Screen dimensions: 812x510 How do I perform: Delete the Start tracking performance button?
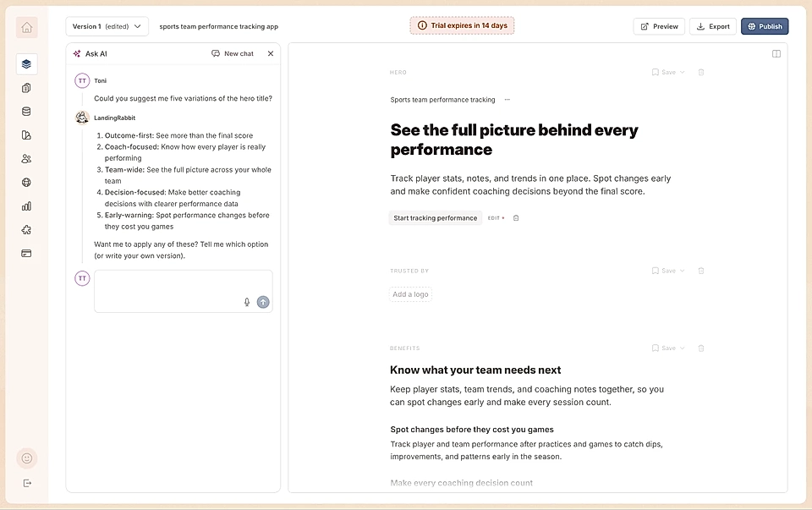[516, 218]
